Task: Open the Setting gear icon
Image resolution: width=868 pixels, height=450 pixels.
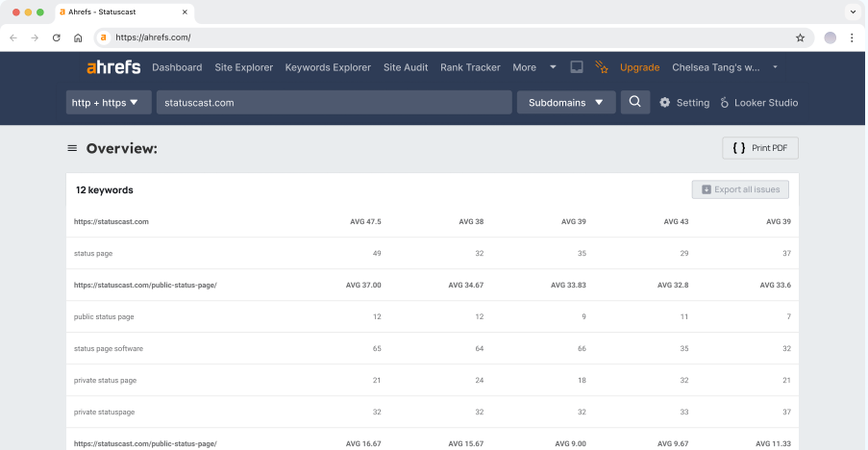Action: click(x=665, y=102)
